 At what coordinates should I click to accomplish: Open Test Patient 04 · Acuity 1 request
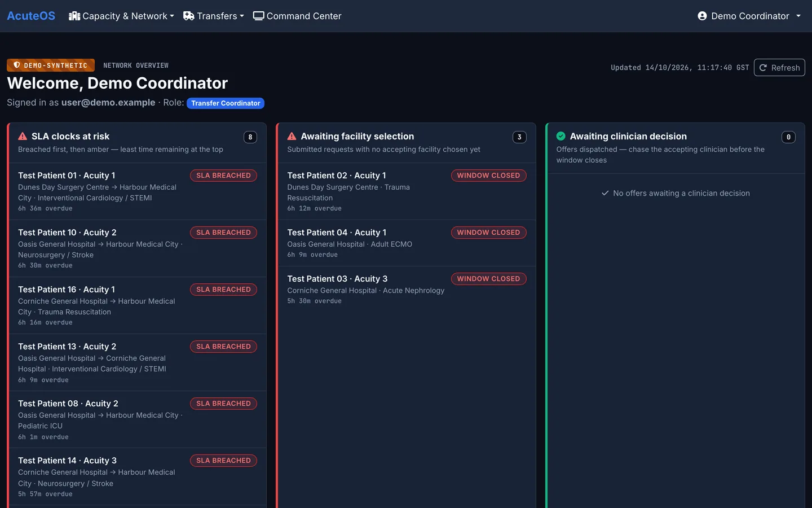click(x=407, y=243)
